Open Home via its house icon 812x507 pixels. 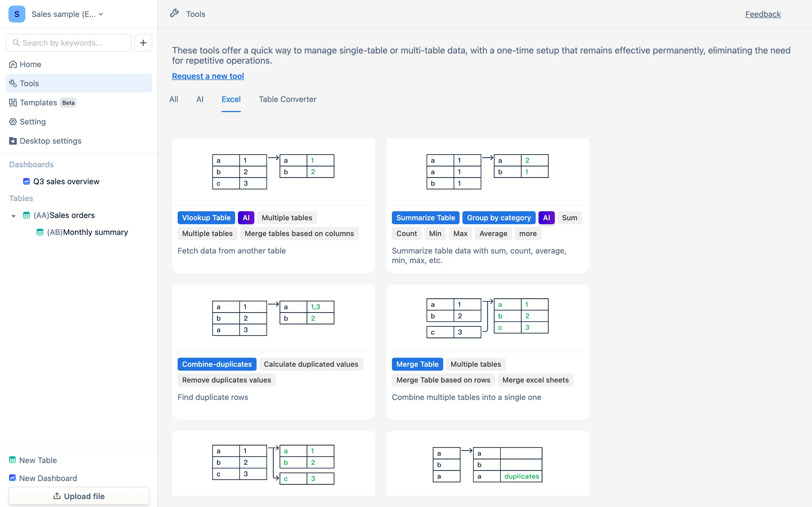pos(13,65)
